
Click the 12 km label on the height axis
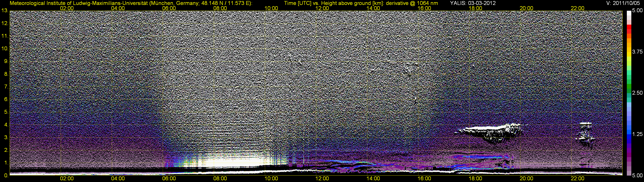pos(5,23)
